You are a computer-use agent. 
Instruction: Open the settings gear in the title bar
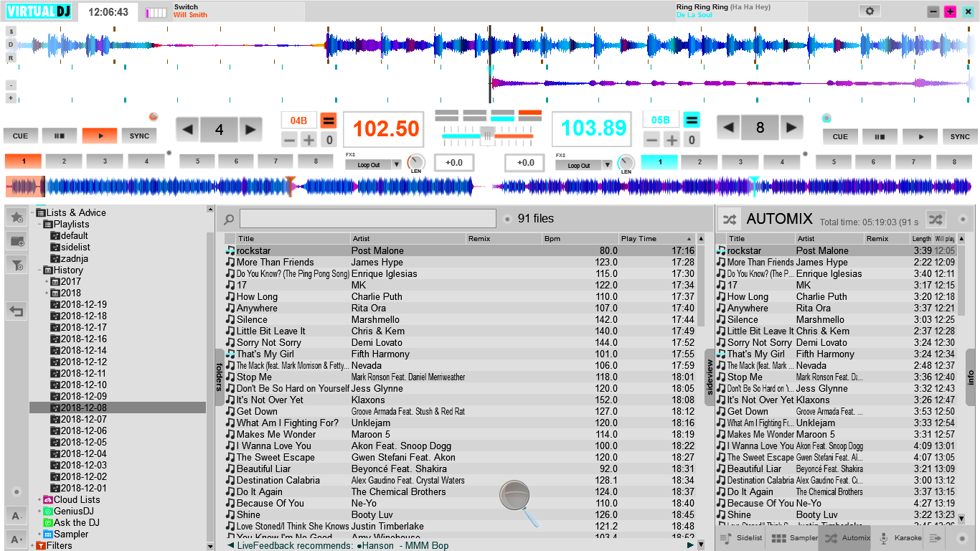870,11
